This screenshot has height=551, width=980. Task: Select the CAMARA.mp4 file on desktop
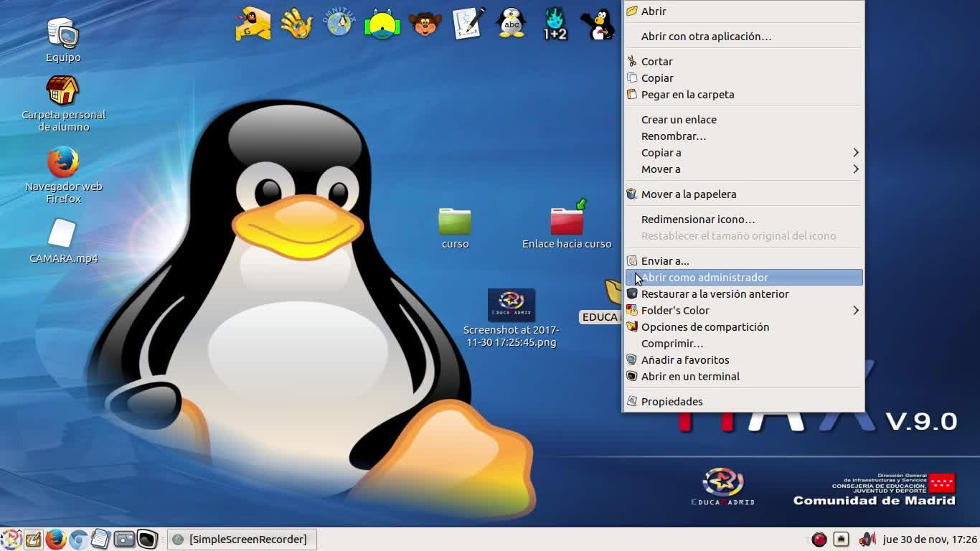(63, 242)
